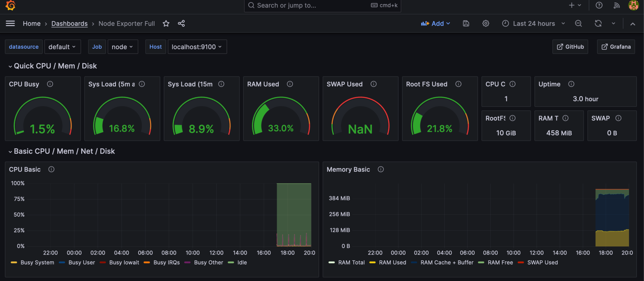Toggle the Idle legend series
644x281 pixels.
pos(242,262)
